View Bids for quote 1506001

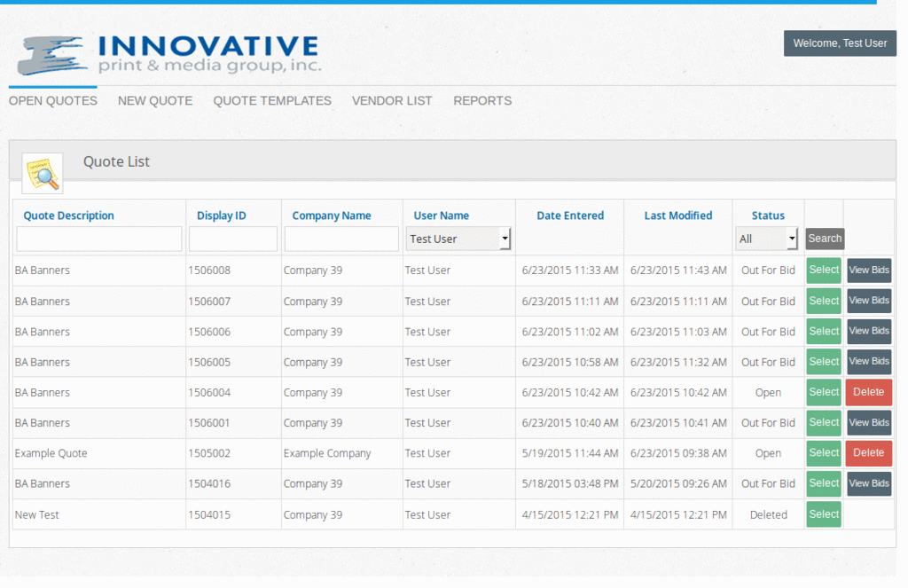coord(869,423)
